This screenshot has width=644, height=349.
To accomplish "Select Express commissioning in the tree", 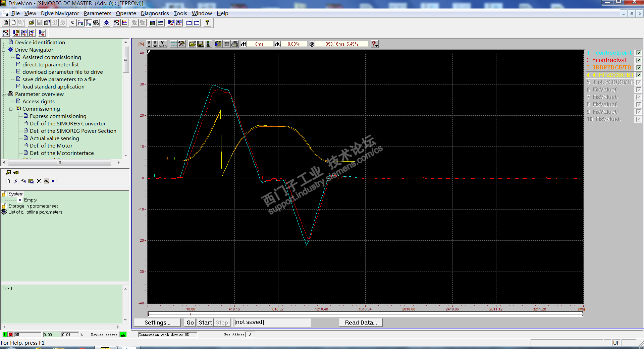I will pos(58,116).
